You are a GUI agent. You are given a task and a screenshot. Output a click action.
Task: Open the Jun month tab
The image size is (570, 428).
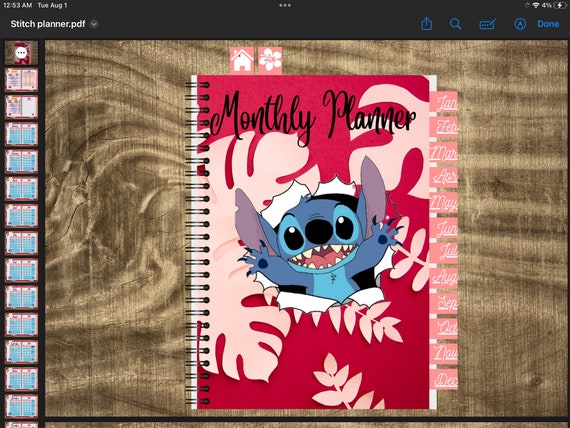click(x=444, y=228)
